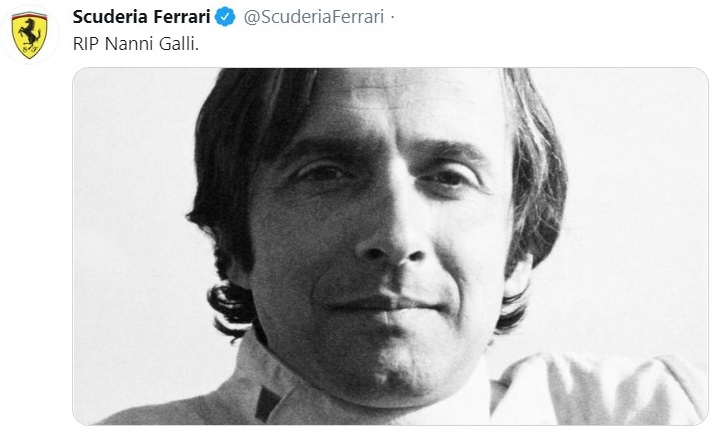Open the tweet text 'RIP Nanni Galli.'
Viewport: 722px width, 432px height.
pos(136,44)
